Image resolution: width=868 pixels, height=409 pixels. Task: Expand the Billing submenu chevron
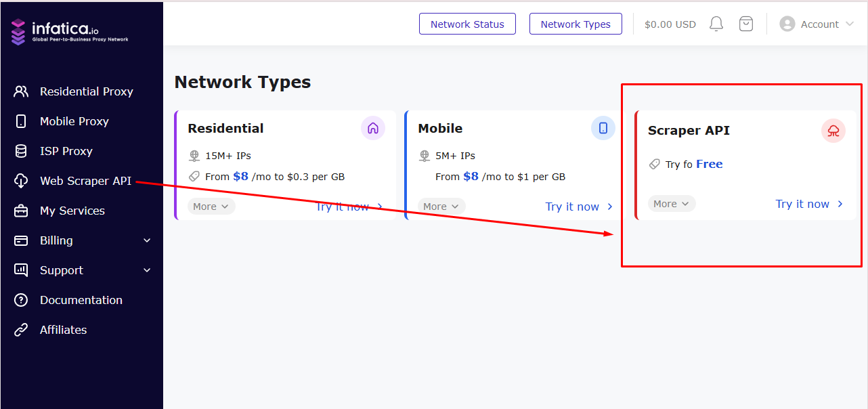pos(147,240)
